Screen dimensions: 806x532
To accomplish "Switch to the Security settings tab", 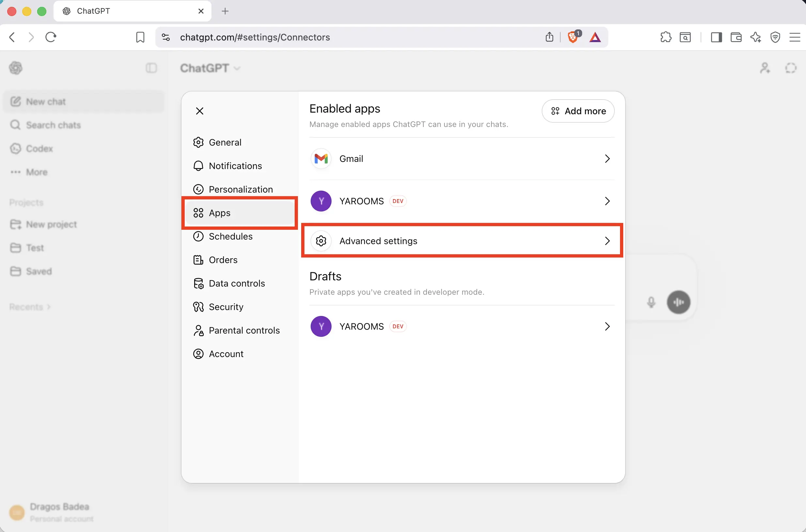I will pyautogui.click(x=226, y=306).
